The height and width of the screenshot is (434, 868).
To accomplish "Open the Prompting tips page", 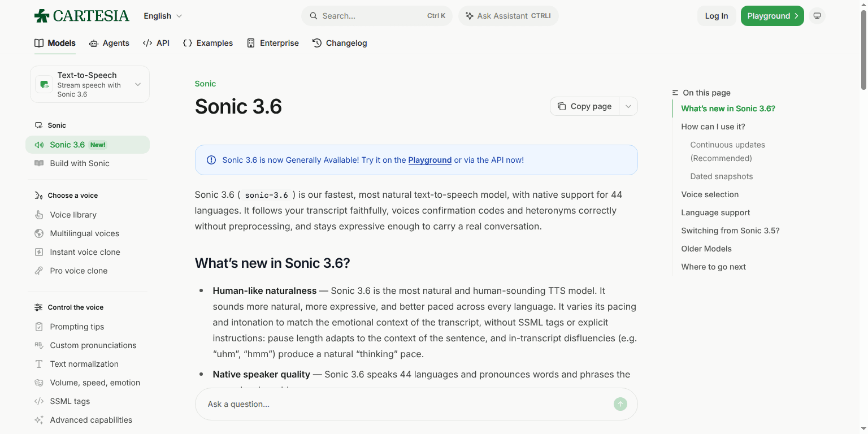I will point(88,327).
